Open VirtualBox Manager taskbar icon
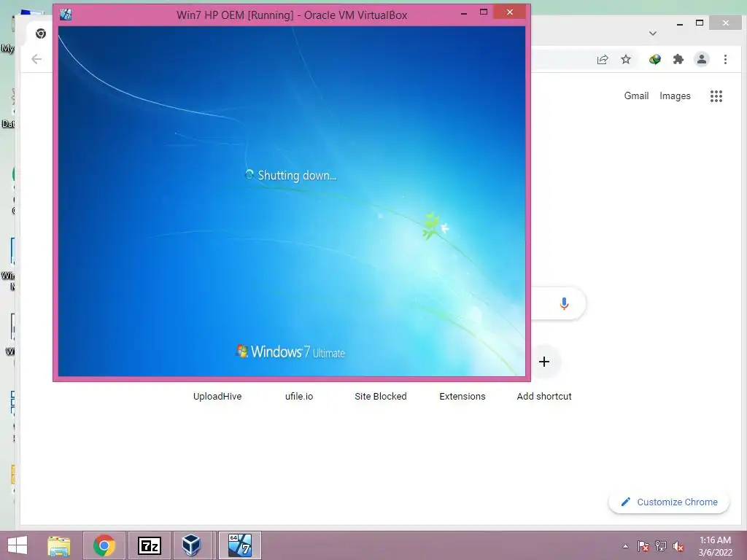The width and height of the screenshot is (747, 560). click(x=192, y=545)
